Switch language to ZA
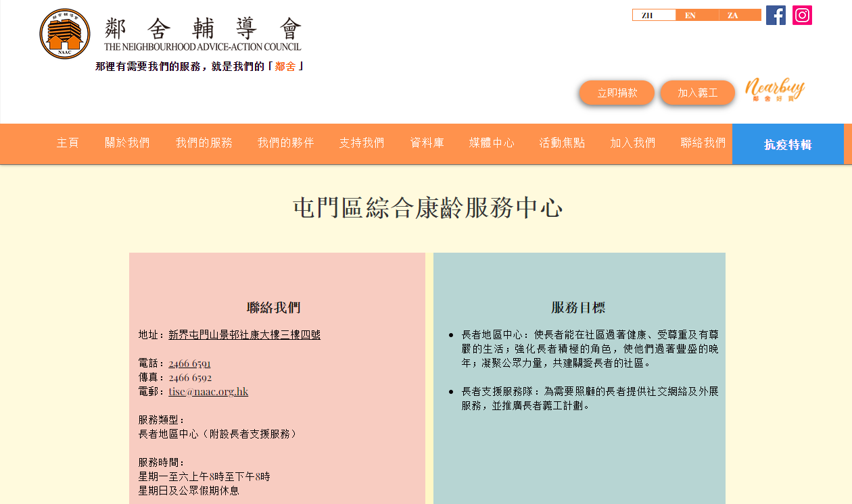 [739, 15]
